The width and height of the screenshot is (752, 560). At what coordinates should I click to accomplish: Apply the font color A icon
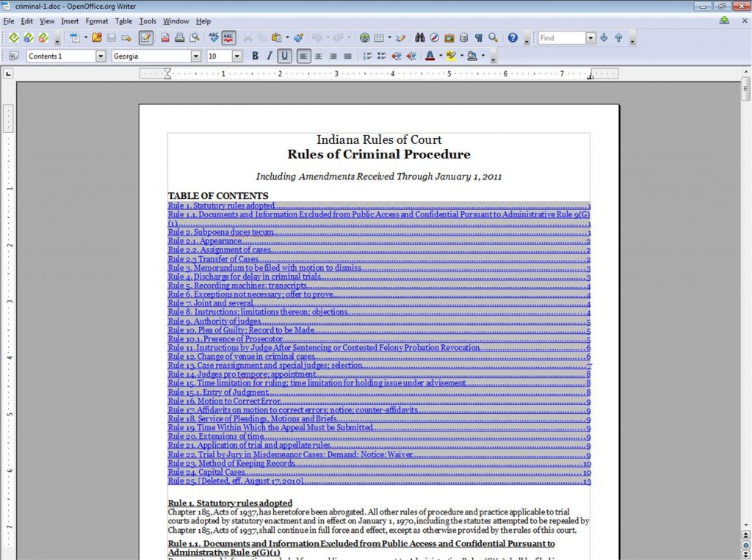[430, 56]
